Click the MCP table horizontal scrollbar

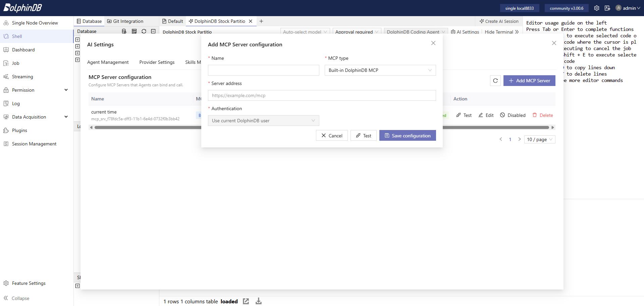pos(322,127)
